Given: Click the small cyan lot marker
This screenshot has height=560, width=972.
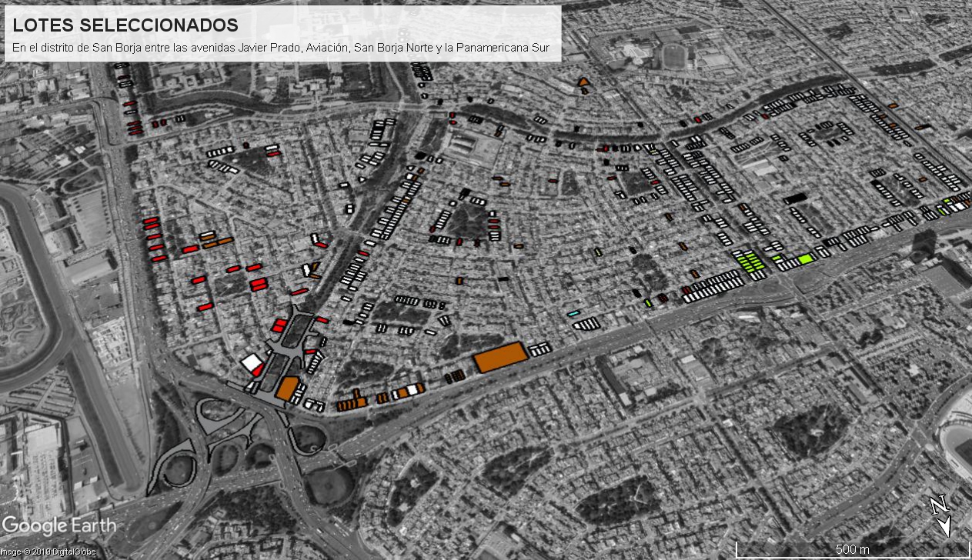Looking at the screenshot, I should (x=573, y=314).
